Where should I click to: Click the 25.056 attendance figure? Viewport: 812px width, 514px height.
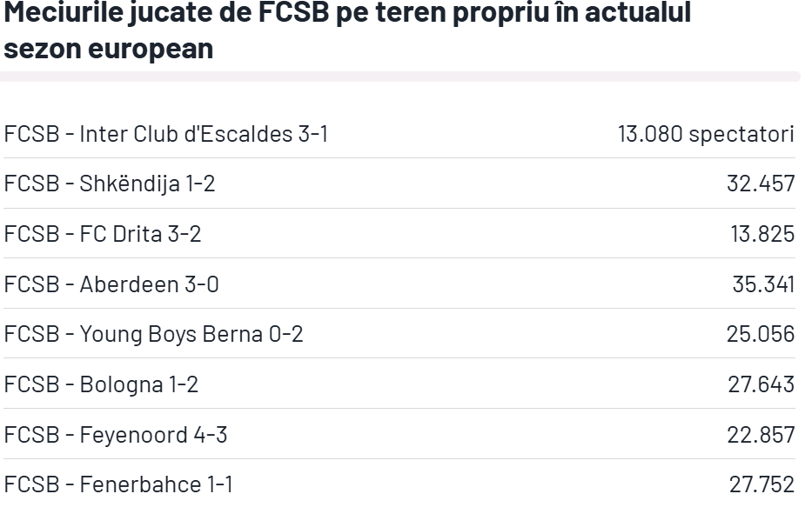point(761,334)
